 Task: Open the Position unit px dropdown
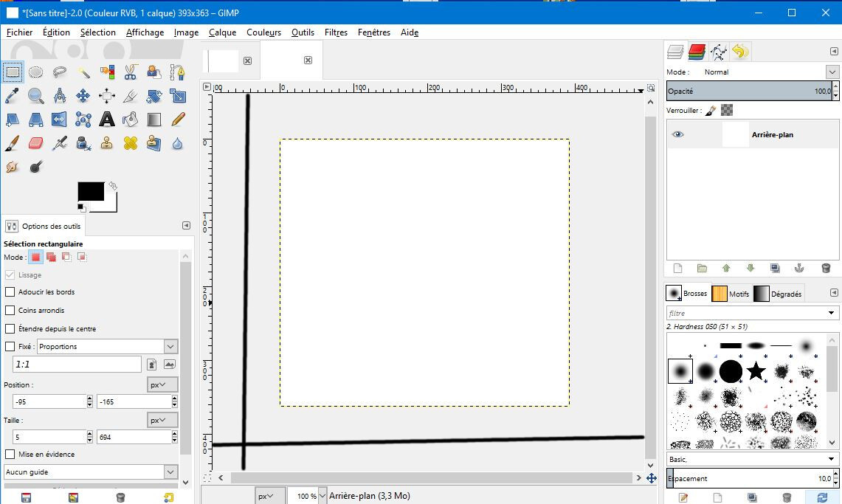pyautogui.click(x=162, y=385)
